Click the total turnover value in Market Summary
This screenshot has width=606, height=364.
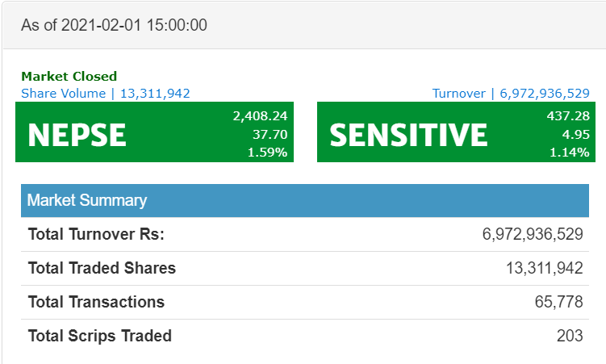pyautogui.click(x=533, y=235)
